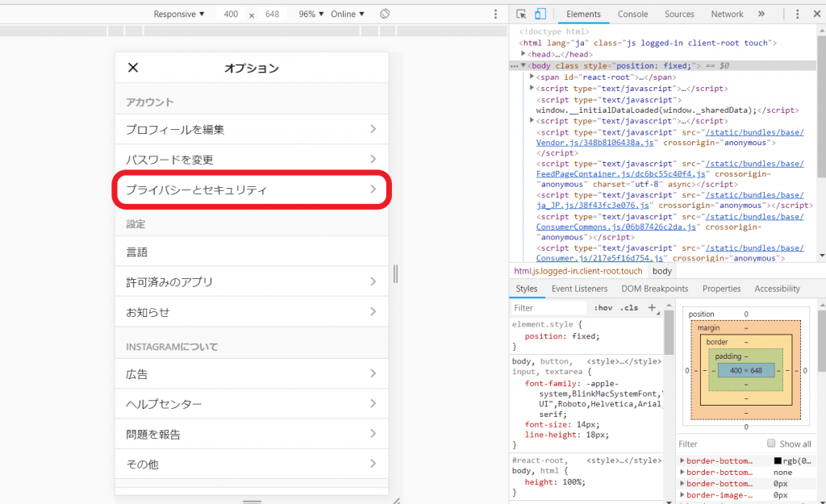
Task: Open プライバシーとセキュリティ settings
Action: tap(251, 190)
